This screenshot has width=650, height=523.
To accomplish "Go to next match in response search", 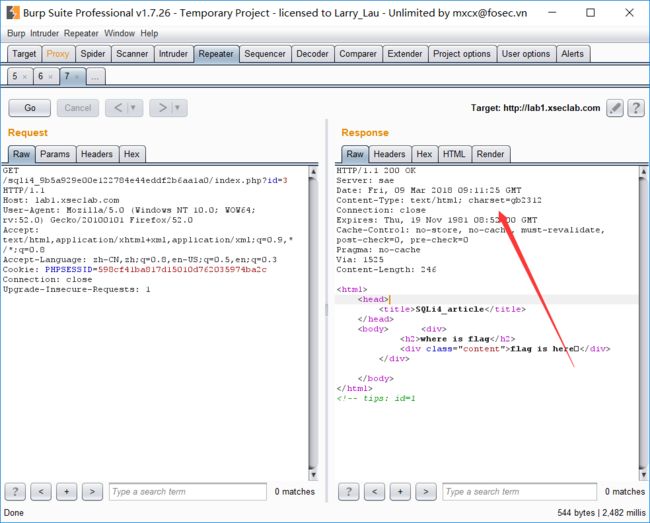I will click(426, 492).
